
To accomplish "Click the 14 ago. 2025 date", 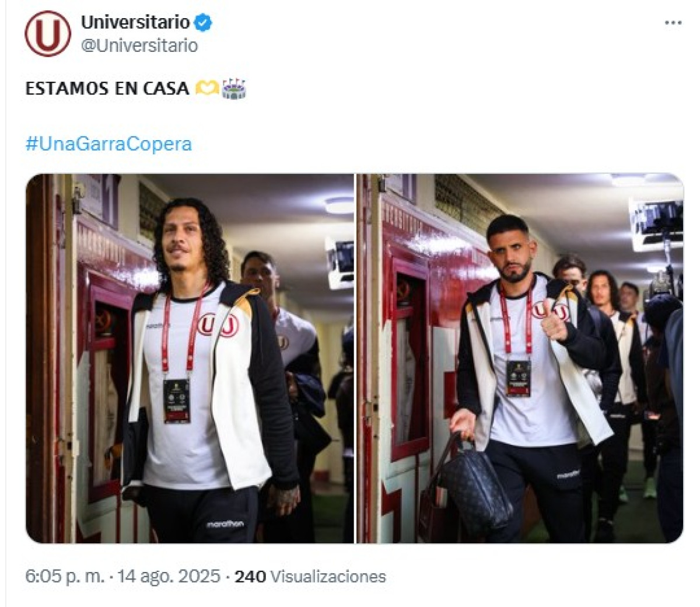I will coord(169,577).
